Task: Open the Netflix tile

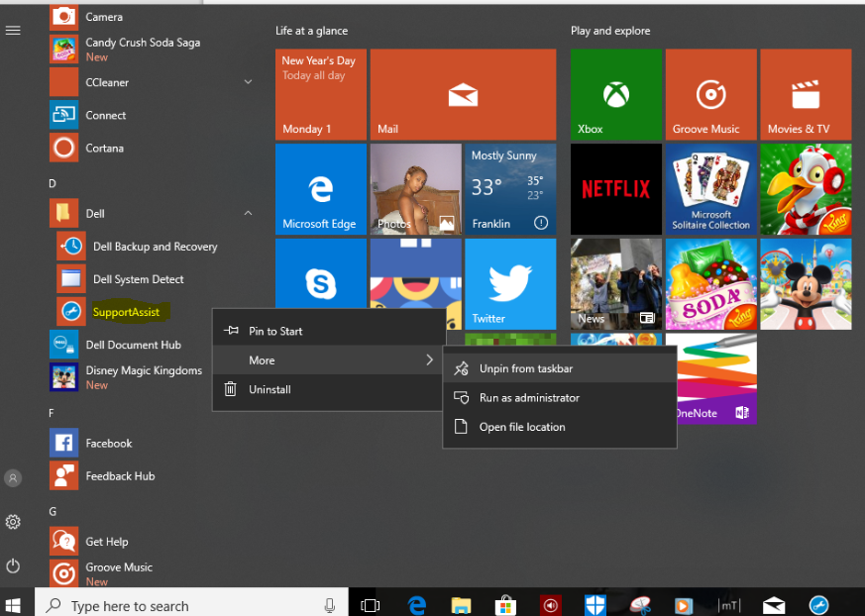Action: (x=615, y=189)
